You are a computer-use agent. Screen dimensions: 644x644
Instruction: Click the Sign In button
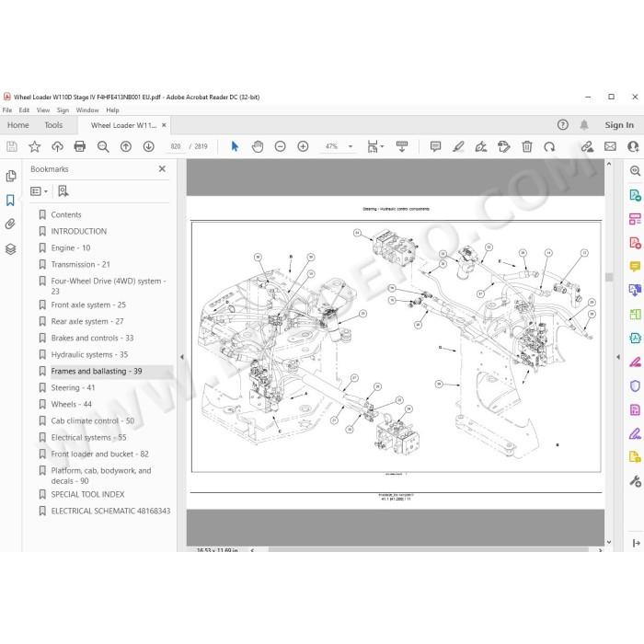click(x=619, y=125)
